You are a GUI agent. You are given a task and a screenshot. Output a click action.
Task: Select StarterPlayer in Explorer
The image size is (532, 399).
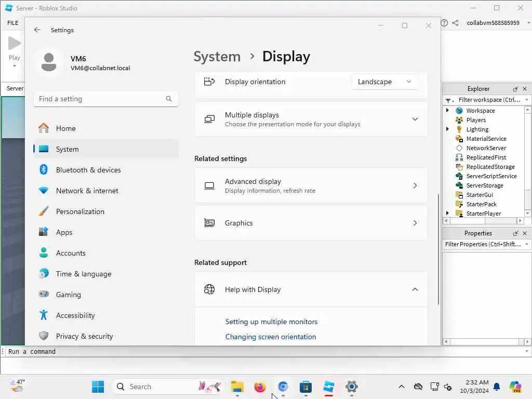[484, 214]
